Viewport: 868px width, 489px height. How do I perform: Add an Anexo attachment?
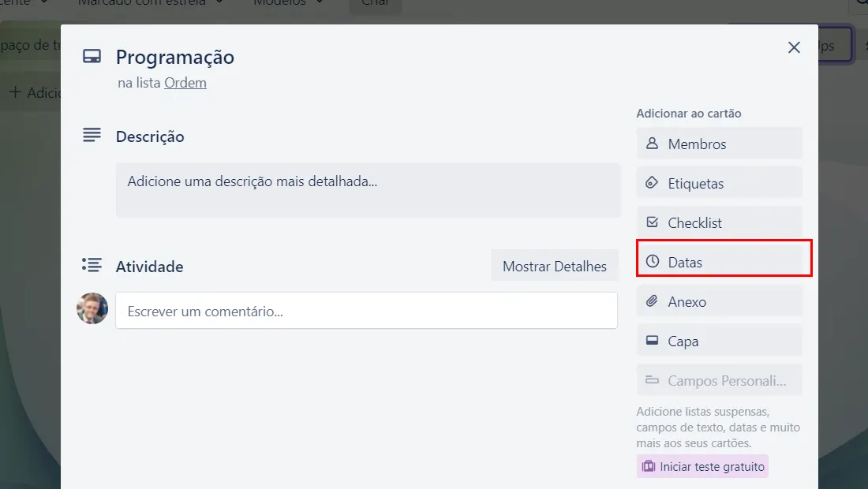(719, 301)
